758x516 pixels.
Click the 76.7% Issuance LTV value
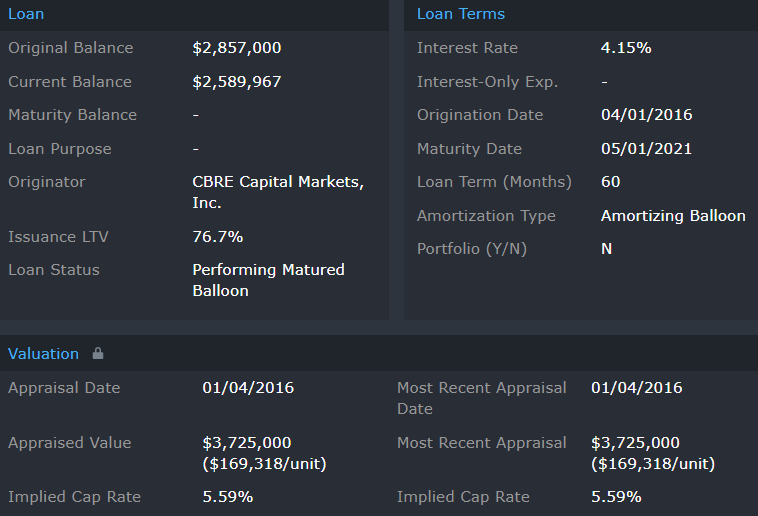click(217, 237)
